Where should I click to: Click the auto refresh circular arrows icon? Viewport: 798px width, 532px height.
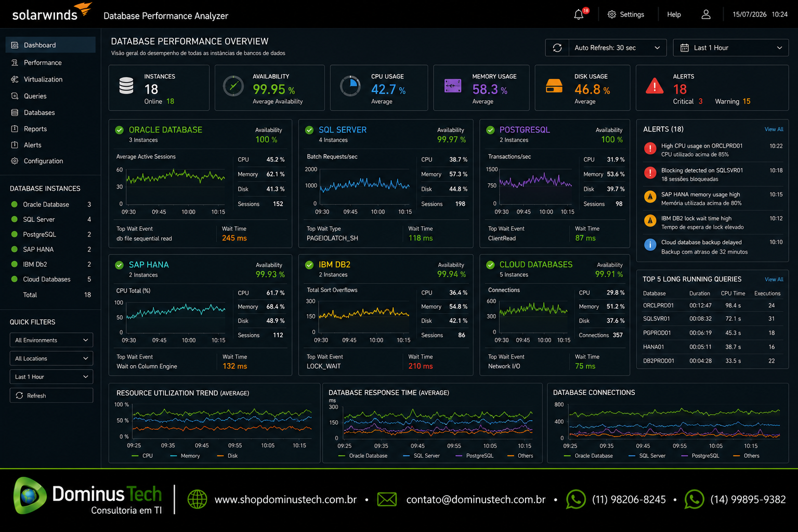tap(557, 48)
